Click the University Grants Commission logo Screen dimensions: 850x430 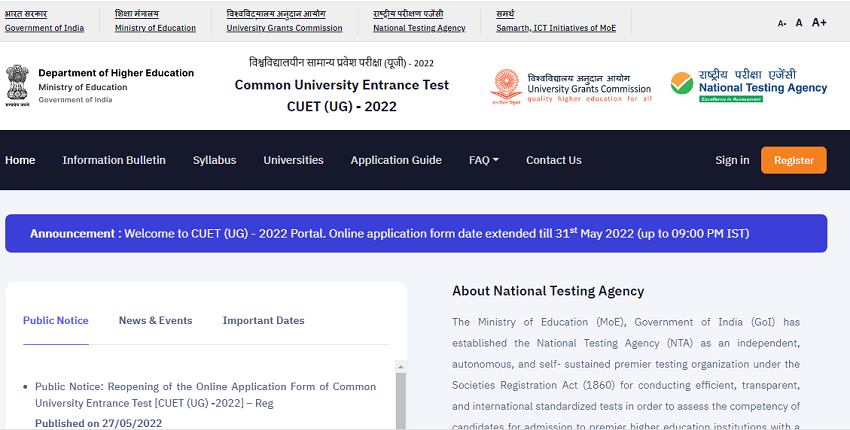(x=571, y=87)
